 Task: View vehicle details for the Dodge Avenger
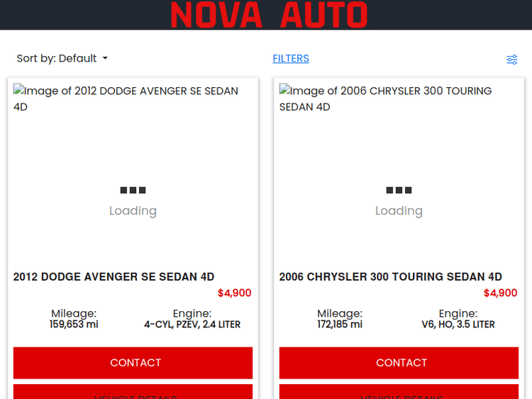pos(133,393)
